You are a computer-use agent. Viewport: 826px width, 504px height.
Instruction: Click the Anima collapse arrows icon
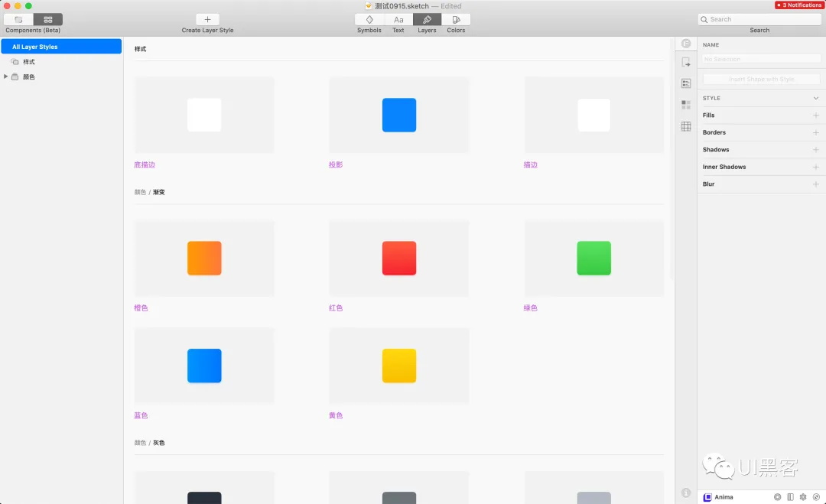point(817,497)
